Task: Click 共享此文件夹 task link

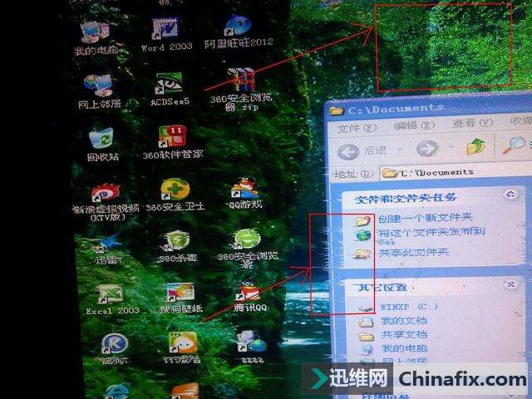Action: point(414,253)
